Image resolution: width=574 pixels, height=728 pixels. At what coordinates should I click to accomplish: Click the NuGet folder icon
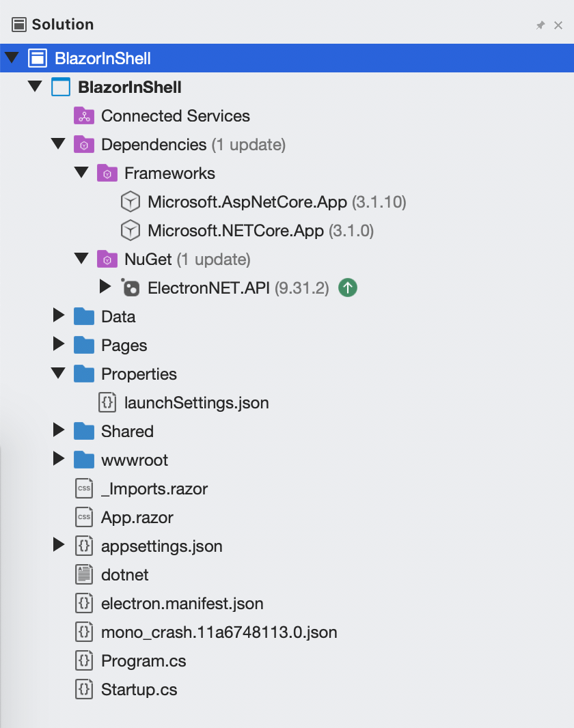pyautogui.click(x=107, y=259)
